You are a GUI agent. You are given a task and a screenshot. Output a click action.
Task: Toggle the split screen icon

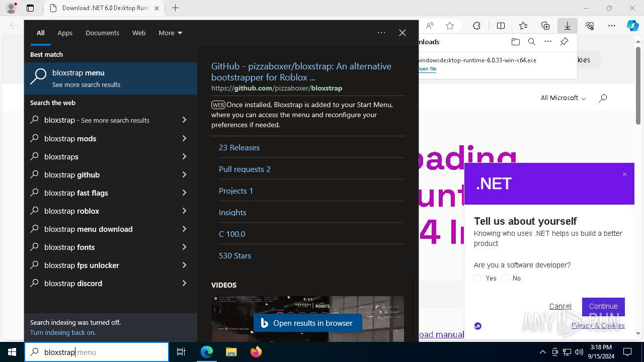[501, 26]
